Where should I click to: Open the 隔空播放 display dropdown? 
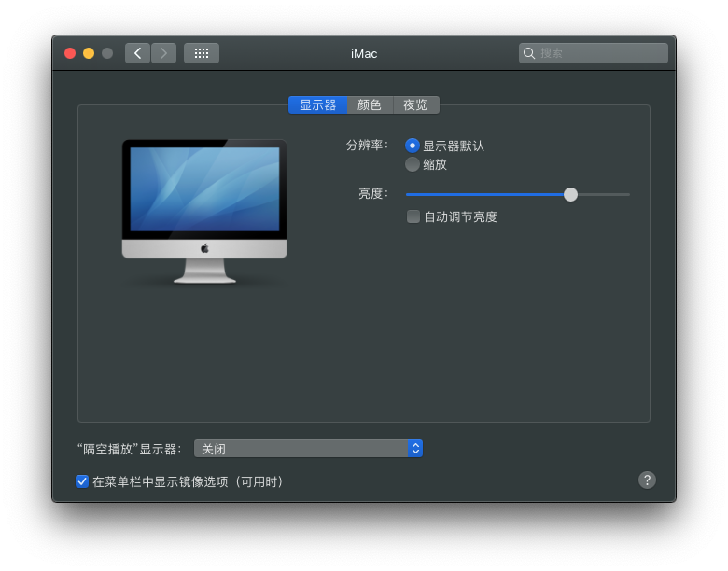coord(308,449)
